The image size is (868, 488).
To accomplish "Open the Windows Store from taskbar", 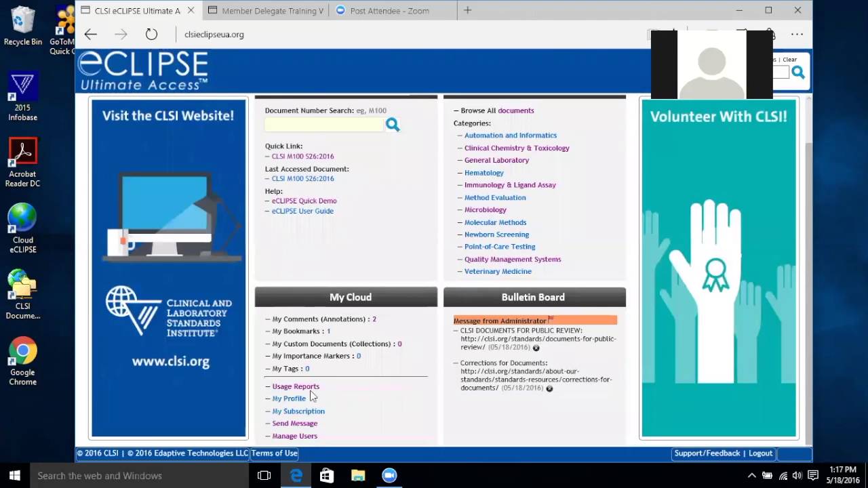I will coord(327,475).
